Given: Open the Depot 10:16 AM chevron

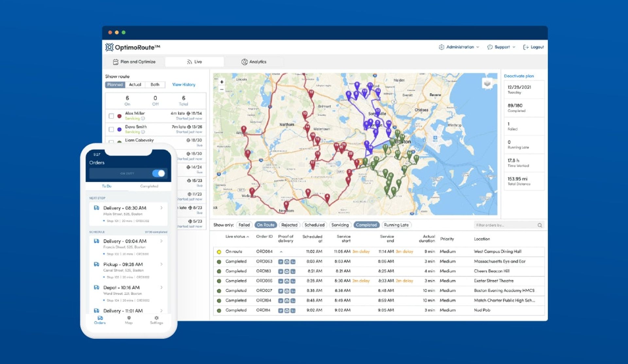Looking at the screenshot, I should (x=162, y=287).
